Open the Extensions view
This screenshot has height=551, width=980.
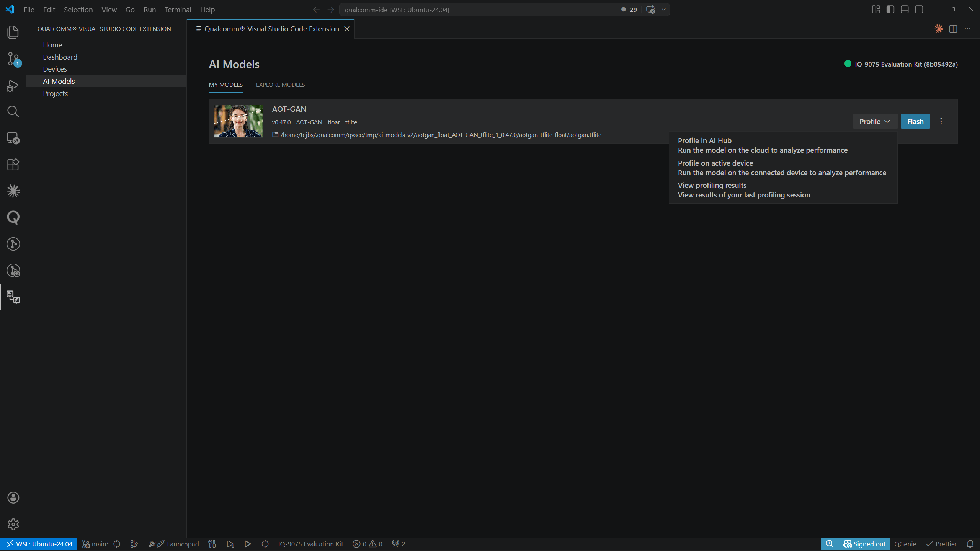13,165
